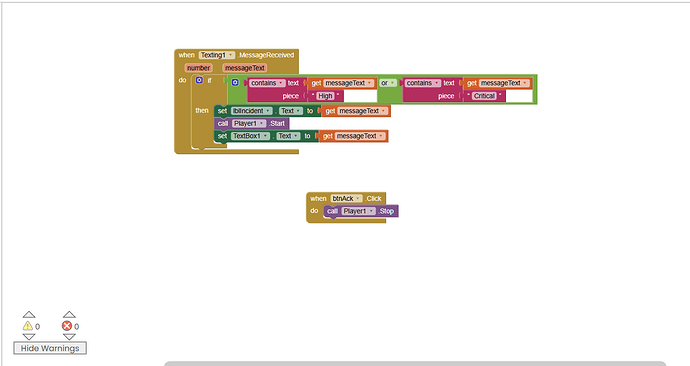Open the or block blue mutator gear
This screenshot has width=690, height=366.
pyautogui.click(x=235, y=82)
